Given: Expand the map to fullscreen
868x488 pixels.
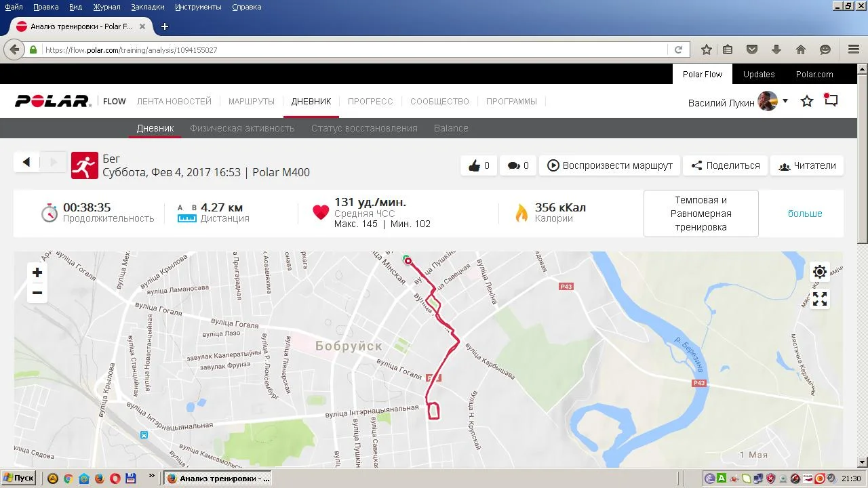Looking at the screenshot, I should 820,299.
